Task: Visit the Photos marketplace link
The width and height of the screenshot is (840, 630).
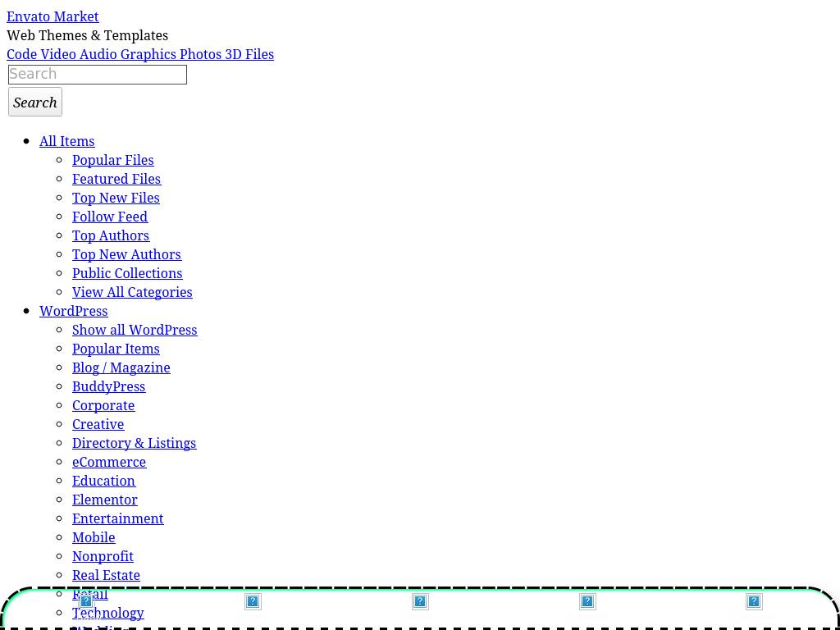Action: pyautogui.click(x=200, y=55)
